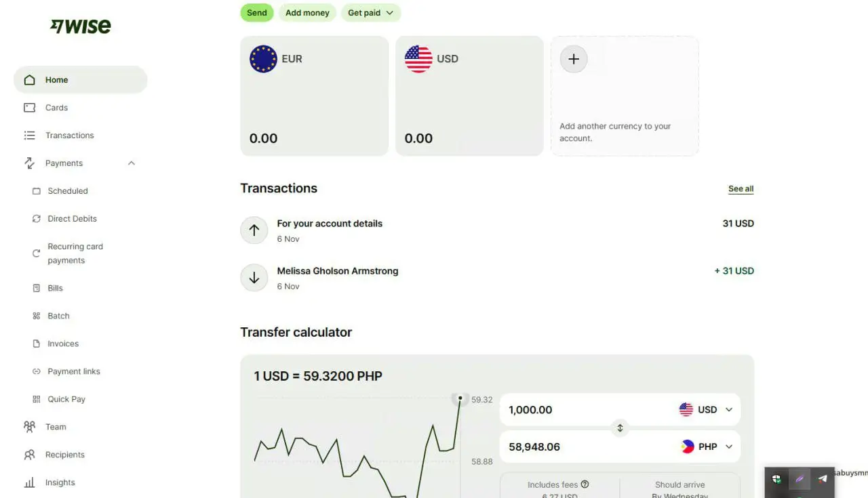This screenshot has height=498, width=868.
Task: Open Direct Debits under Payments
Action: 72,219
